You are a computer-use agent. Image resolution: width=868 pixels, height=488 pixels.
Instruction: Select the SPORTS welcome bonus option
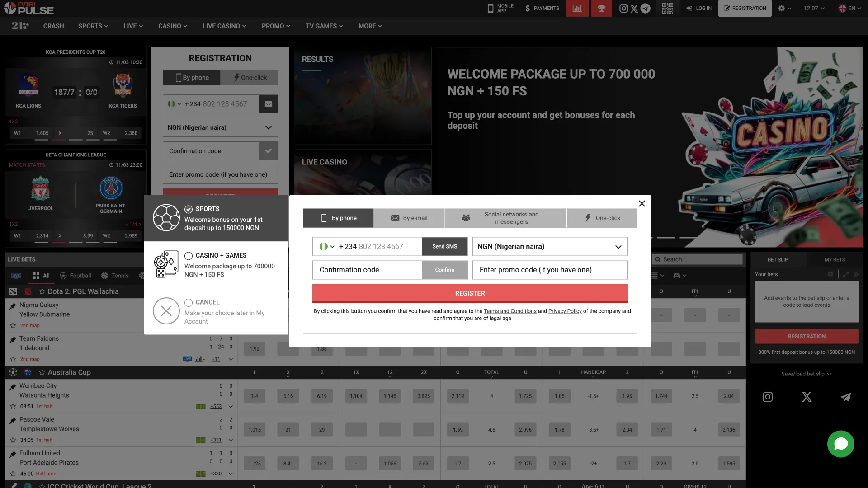pos(216,218)
